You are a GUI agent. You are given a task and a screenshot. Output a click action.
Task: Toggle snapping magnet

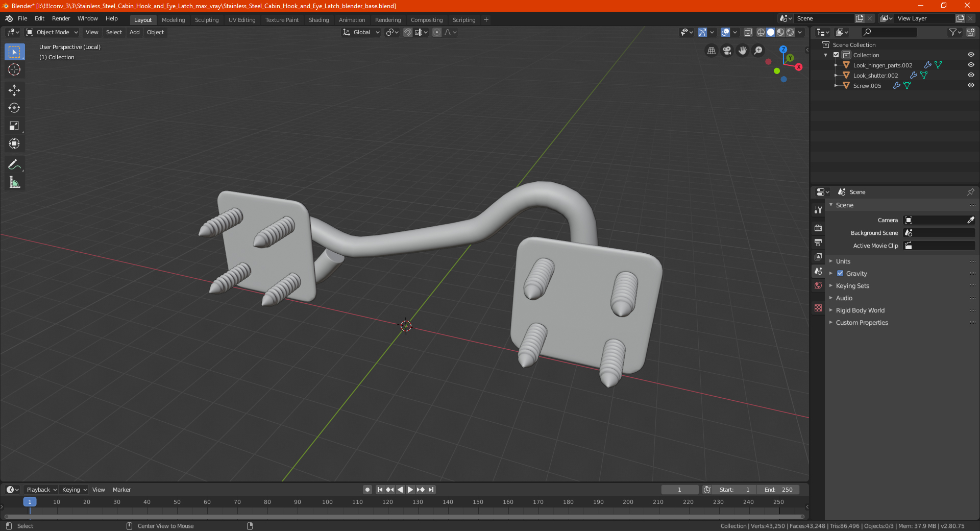point(408,32)
